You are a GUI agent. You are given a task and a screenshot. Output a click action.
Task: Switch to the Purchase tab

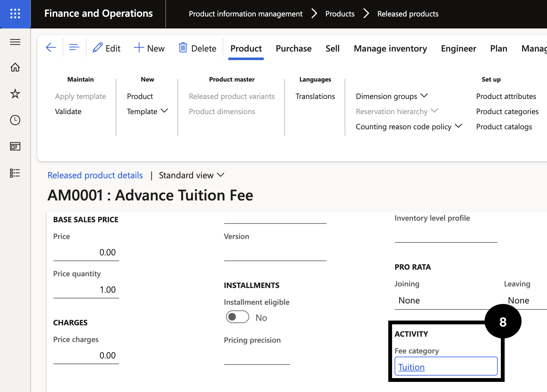tap(294, 48)
